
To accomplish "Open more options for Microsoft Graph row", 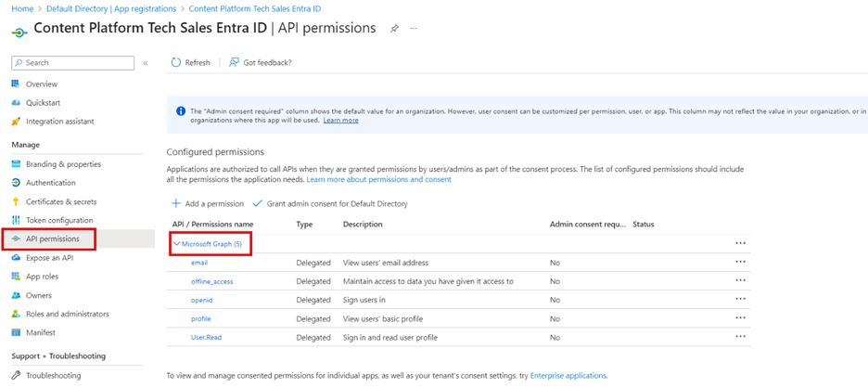I will tap(740, 243).
